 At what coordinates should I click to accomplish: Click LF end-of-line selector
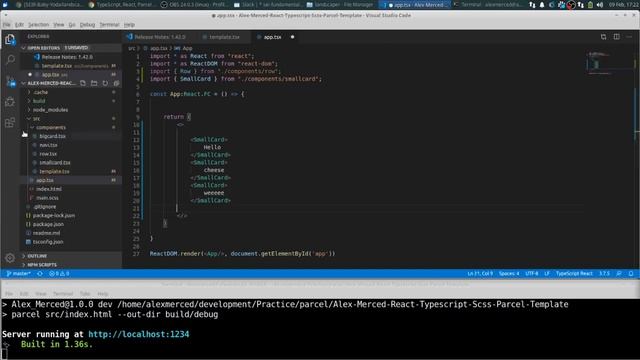(x=547, y=273)
